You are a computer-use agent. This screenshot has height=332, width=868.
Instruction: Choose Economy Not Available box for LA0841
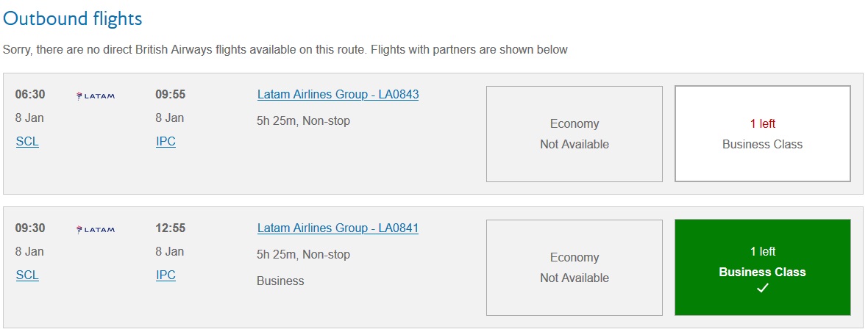click(x=574, y=267)
